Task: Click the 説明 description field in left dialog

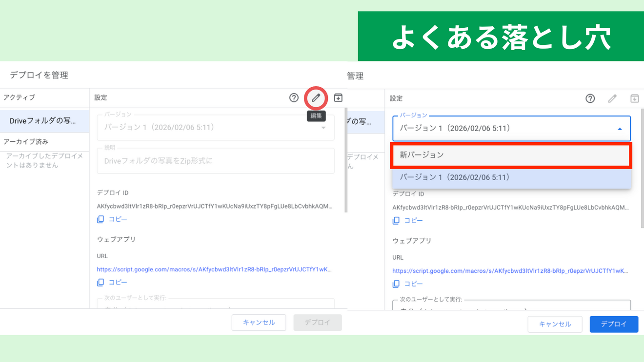Action: pyautogui.click(x=216, y=161)
